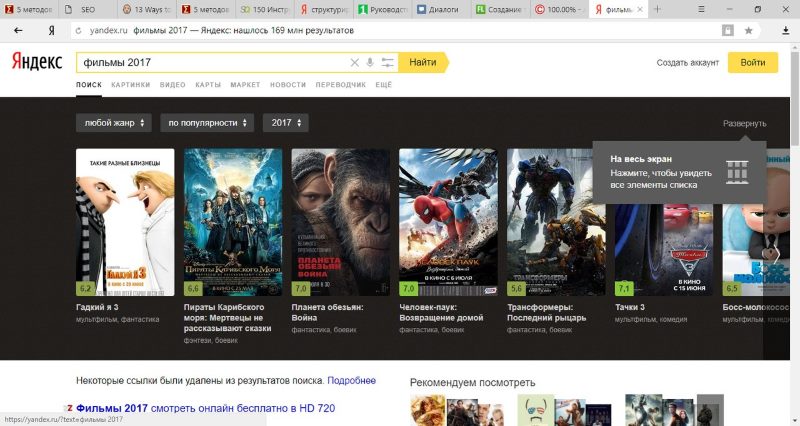Close the active 'фильмы' tab
This screenshot has height=426, width=800.
[640, 9]
